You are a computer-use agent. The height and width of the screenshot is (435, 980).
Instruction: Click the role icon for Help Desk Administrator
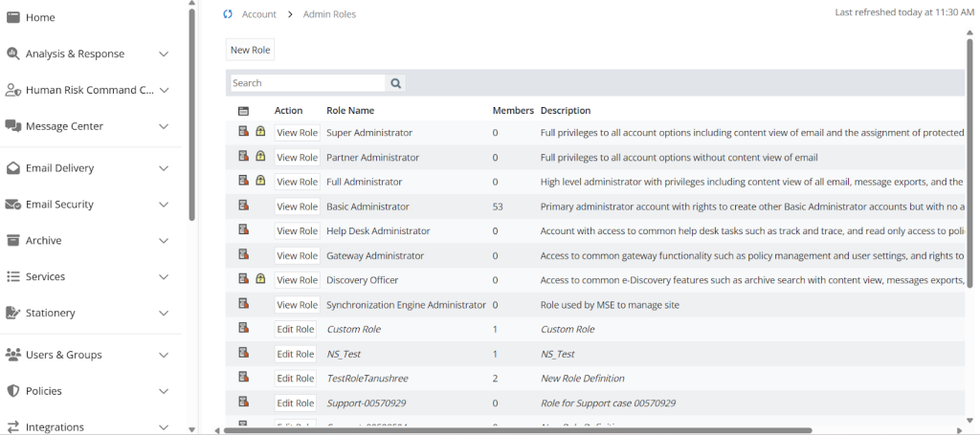[x=244, y=229]
